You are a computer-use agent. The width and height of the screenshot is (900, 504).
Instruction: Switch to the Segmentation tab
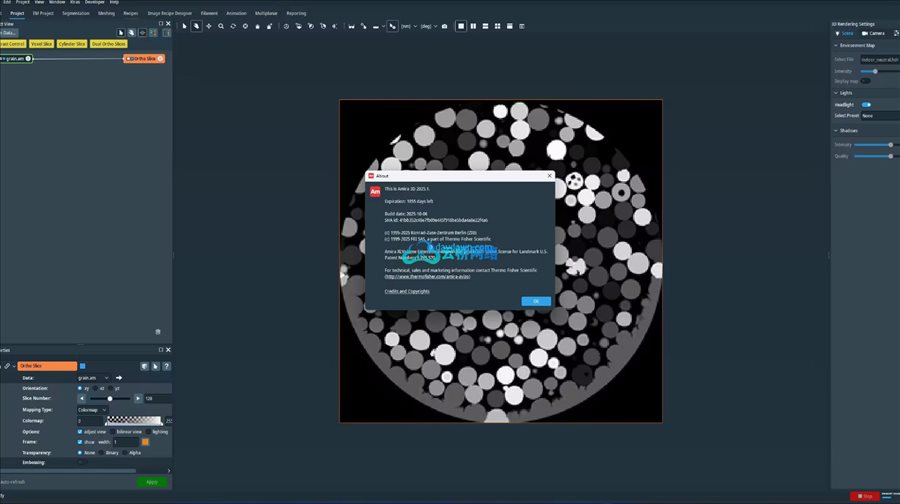tap(75, 13)
